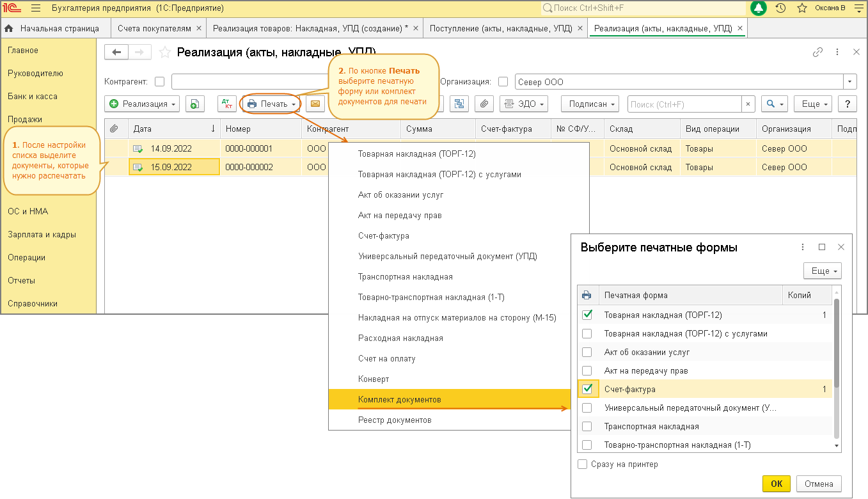The height and width of the screenshot is (499, 868).
Task: Open favorites star in top bar
Action: coord(802,8)
